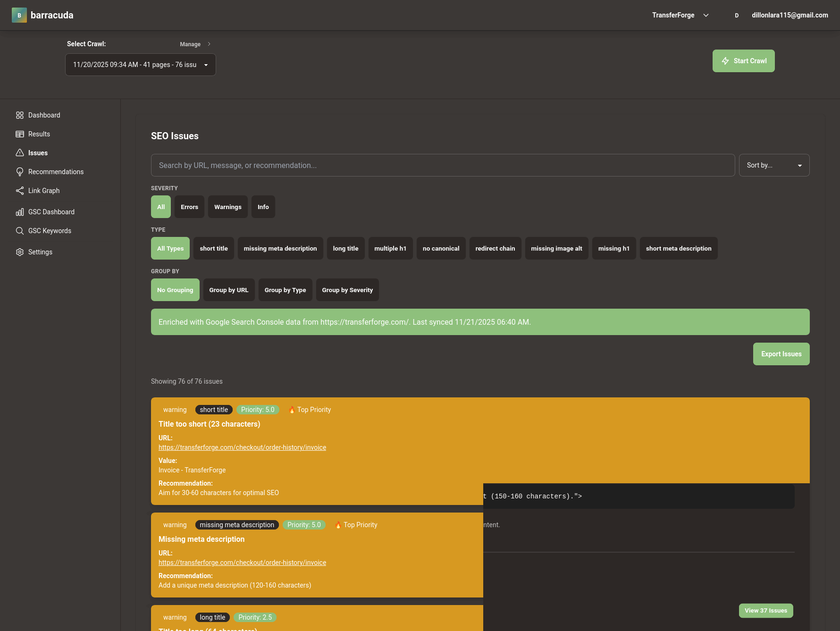840x631 pixels.
Task: Open Settings via gear icon
Action: tap(19, 252)
